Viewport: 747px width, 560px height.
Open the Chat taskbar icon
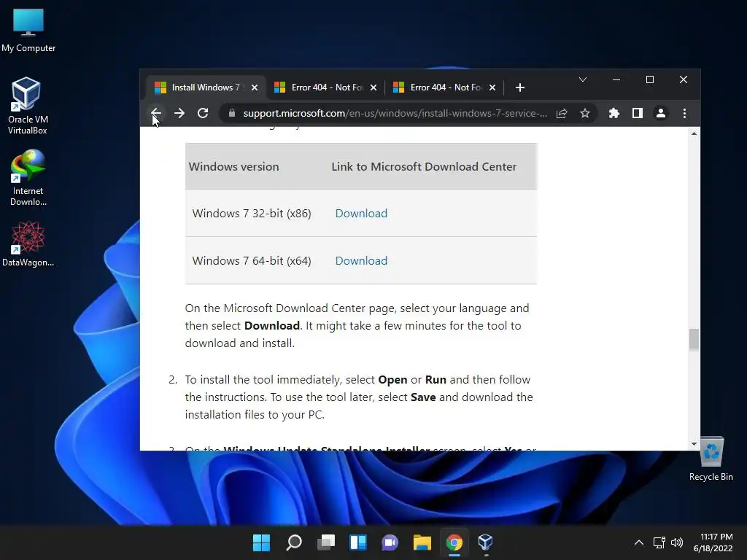(390, 542)
